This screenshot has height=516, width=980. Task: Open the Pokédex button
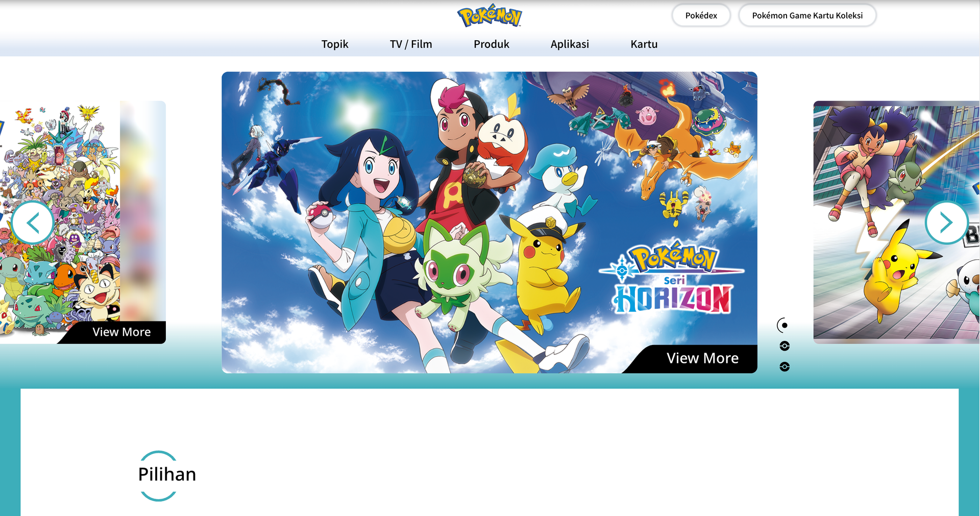pyautogui.click(x=701, y=16)
